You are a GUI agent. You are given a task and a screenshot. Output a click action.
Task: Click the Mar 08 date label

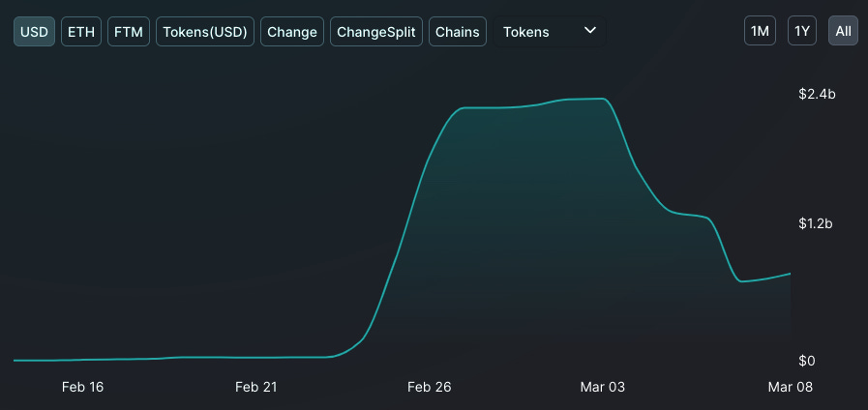790,387
